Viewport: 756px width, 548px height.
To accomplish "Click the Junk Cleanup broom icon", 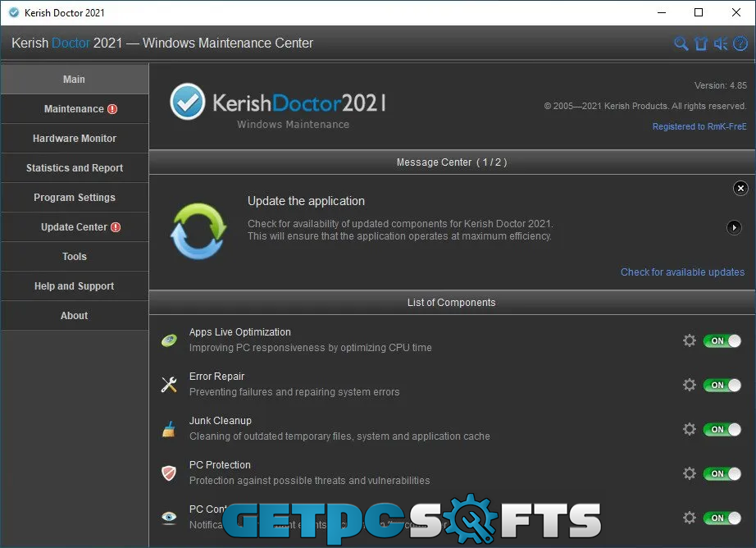I will tap(169, 429).
